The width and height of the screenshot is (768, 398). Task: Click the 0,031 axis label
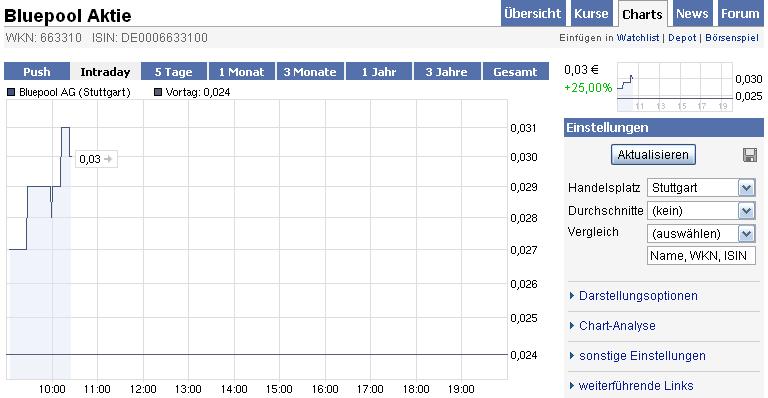click(x=524, y=128)
